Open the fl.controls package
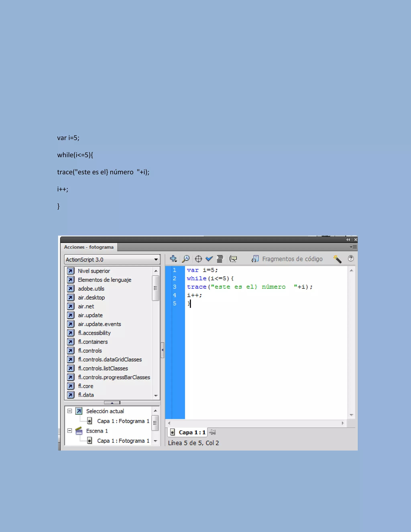This screenshot has width=411, height=532. pos(90,351)
